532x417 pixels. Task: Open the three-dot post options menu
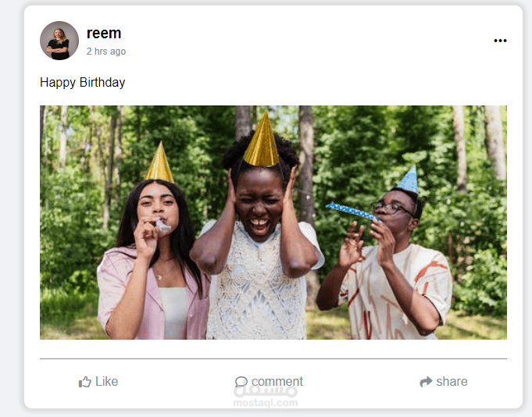tap(500, 41)
